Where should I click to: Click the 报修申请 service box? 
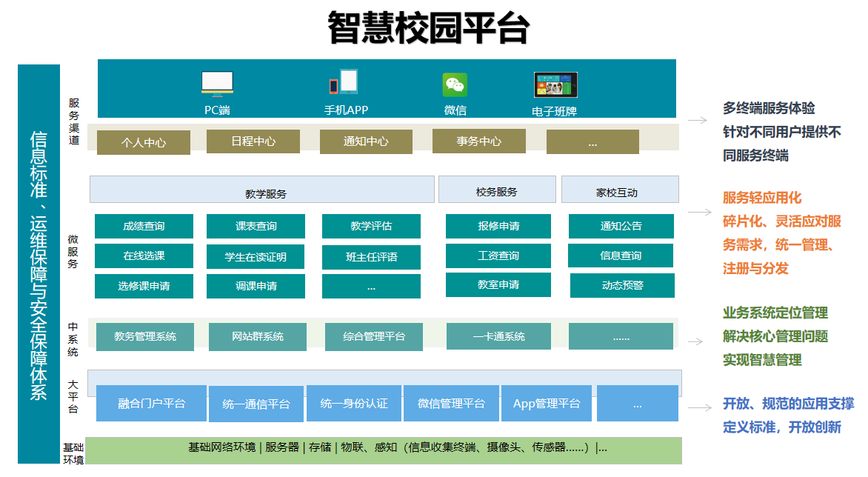click(498, 227)
